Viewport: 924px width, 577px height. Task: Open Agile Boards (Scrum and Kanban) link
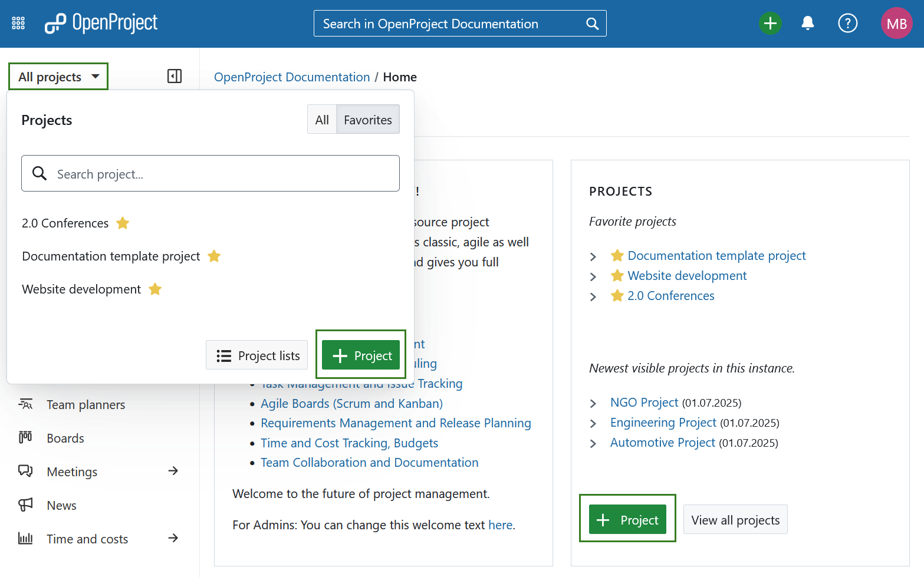(x=351, y=403)
